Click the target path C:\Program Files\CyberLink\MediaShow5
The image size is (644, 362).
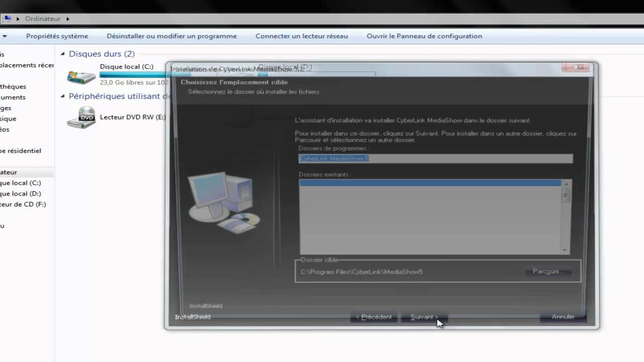coord(362,272)
